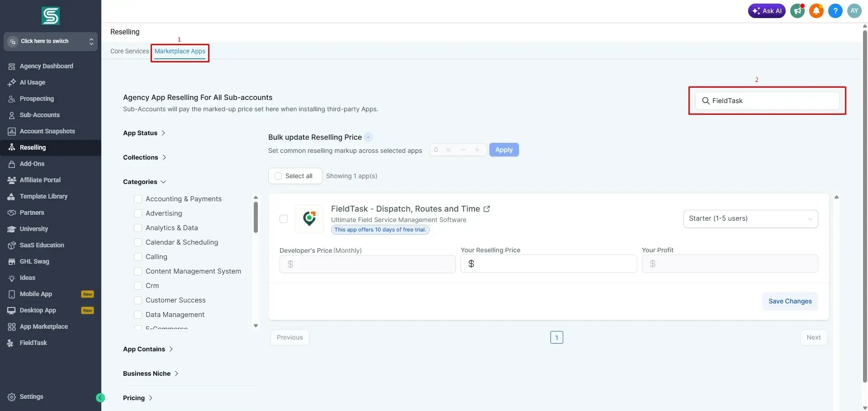This screenshot has width=868, height=411.
Task: Click the SaaS Education icon
Action: pyautogui.click(x=12, y=246)
